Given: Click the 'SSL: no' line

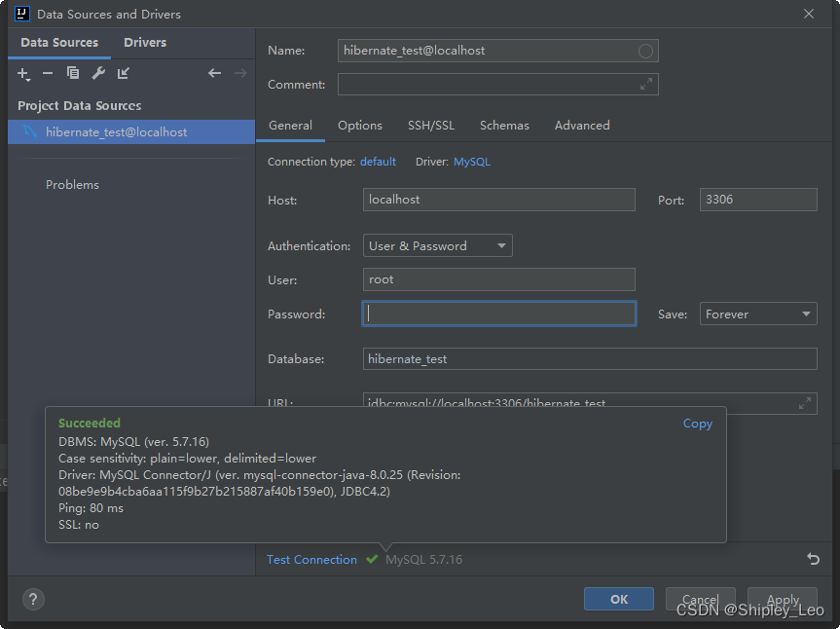Looking at the screenshot, I should pos(79,525).
